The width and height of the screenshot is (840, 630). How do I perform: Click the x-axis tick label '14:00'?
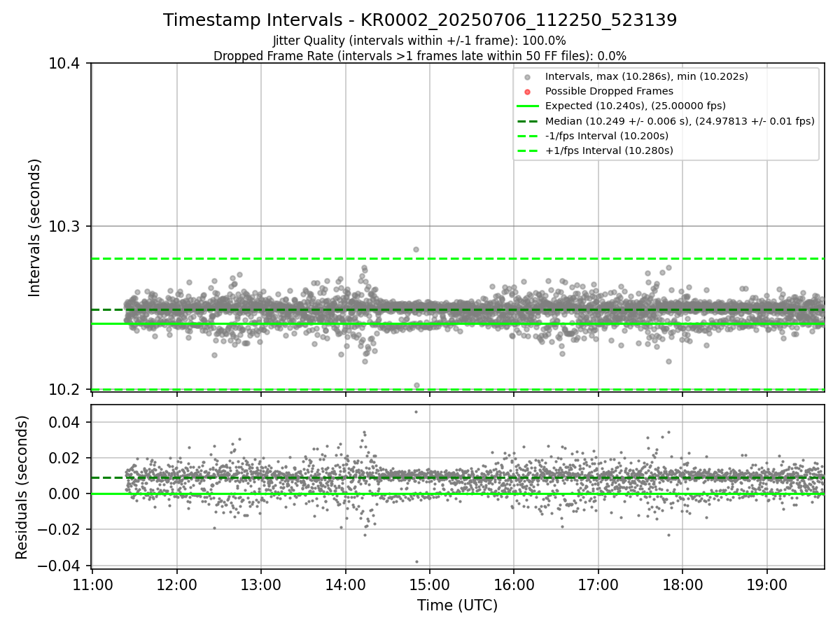(345, 584)
